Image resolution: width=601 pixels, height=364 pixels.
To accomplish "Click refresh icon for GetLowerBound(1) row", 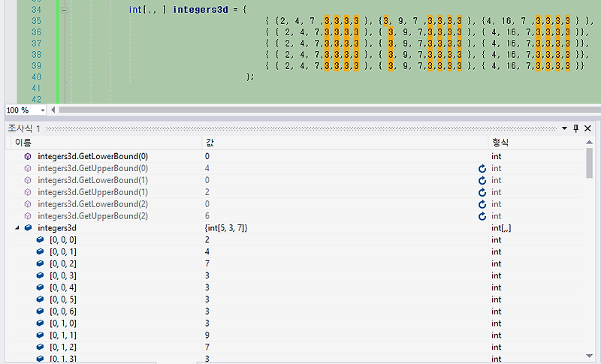I will pyautogui.click(x=482, y=180).
